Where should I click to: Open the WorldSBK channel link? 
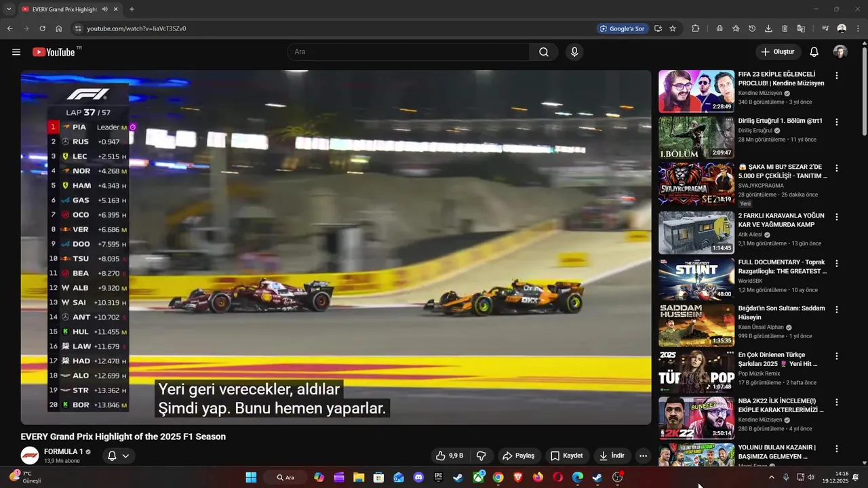[752, 281]
